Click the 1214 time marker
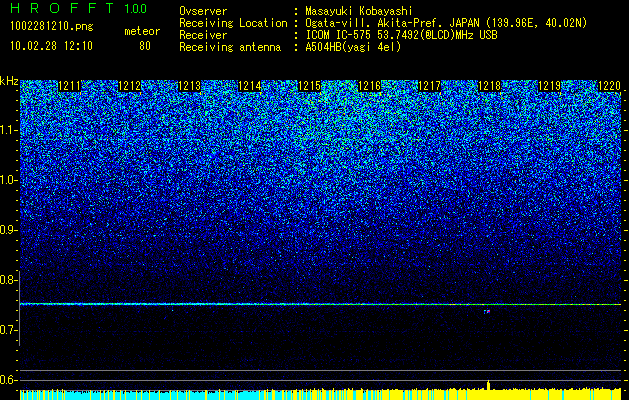Image resolution: width=629 pixels, height=400 pixels. [250, 86]
